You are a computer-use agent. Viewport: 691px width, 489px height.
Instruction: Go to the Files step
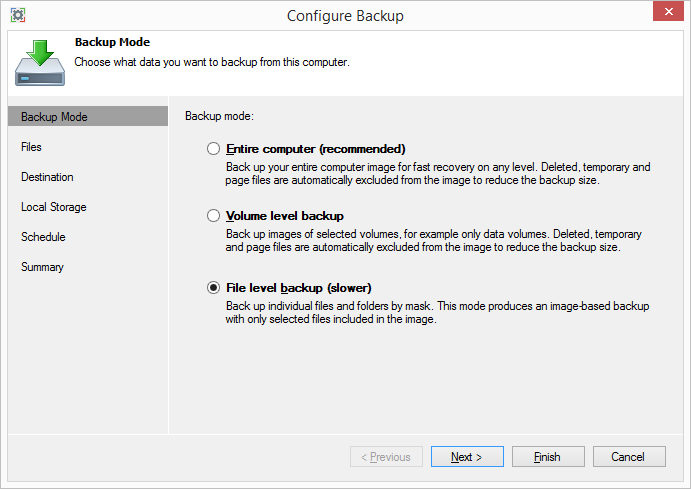(32, 147)
